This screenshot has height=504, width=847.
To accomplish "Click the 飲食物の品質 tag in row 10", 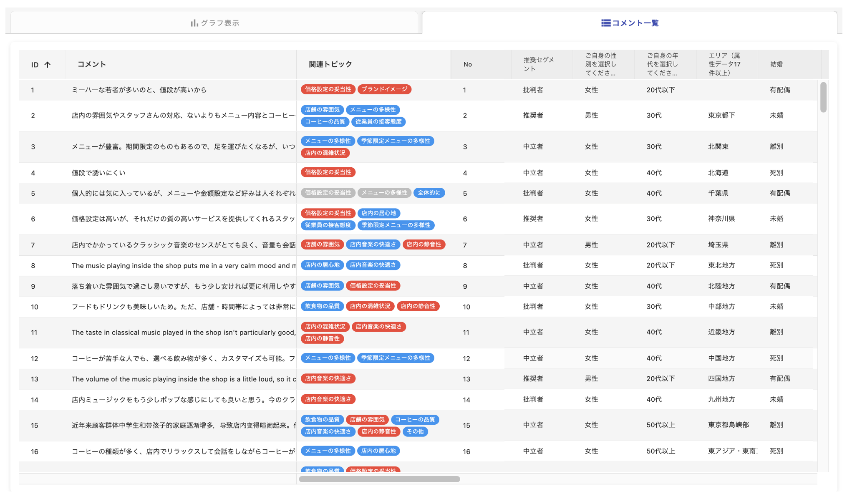I will point(322,306).
